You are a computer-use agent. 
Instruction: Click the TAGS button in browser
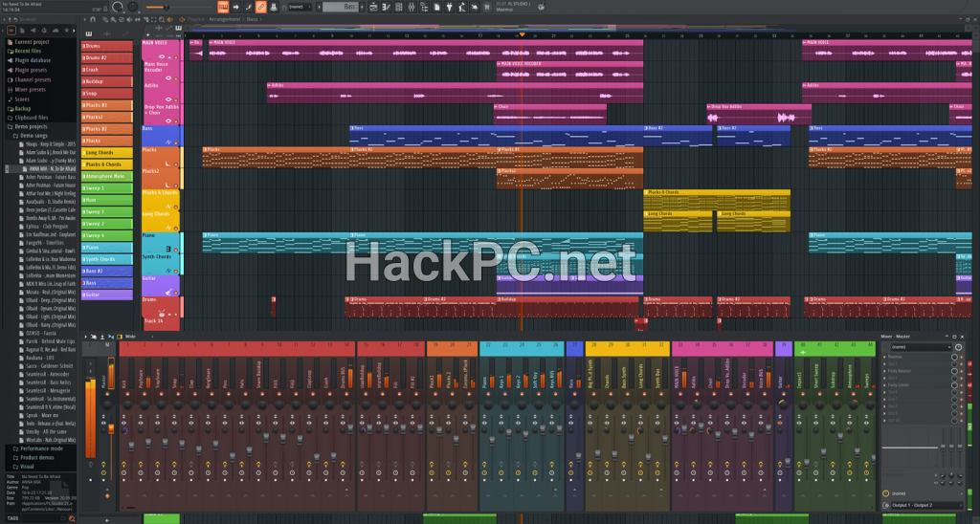[x=11, y=517]
